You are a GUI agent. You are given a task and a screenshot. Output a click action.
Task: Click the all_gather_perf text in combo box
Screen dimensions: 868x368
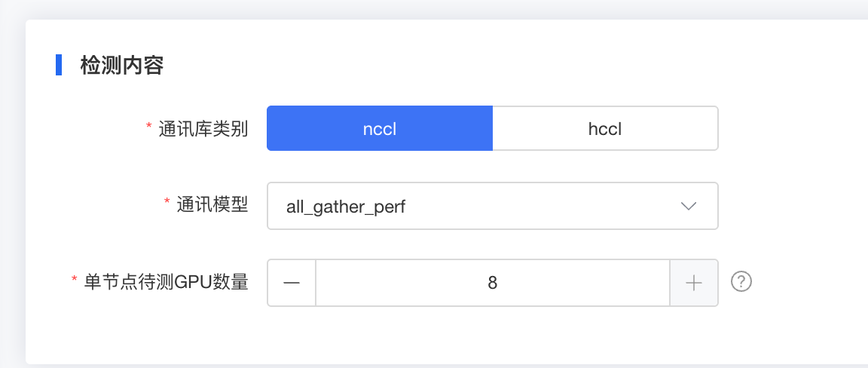(x=346, y=207)
